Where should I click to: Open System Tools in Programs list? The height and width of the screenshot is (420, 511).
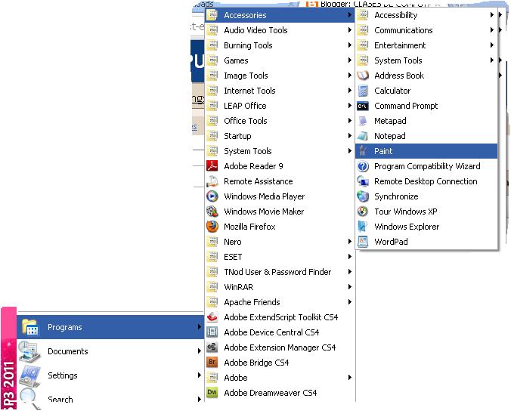point(280,151)
